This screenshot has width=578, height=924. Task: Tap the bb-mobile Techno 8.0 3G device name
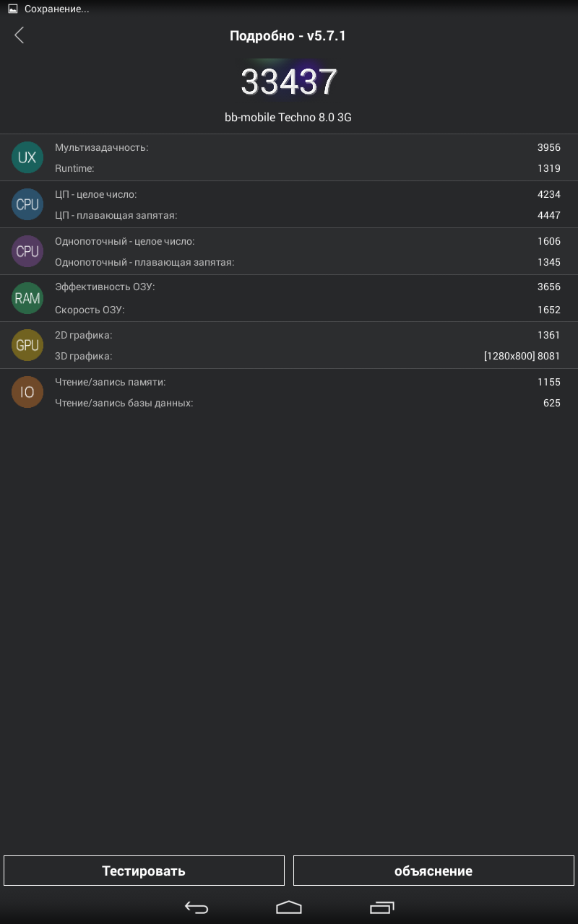pos(288,117)
